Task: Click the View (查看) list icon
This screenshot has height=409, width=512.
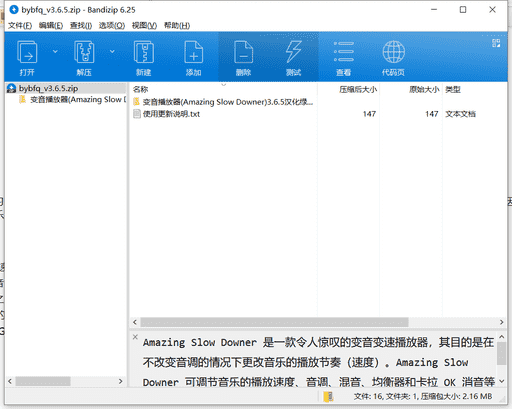Action: coord(344,52)
